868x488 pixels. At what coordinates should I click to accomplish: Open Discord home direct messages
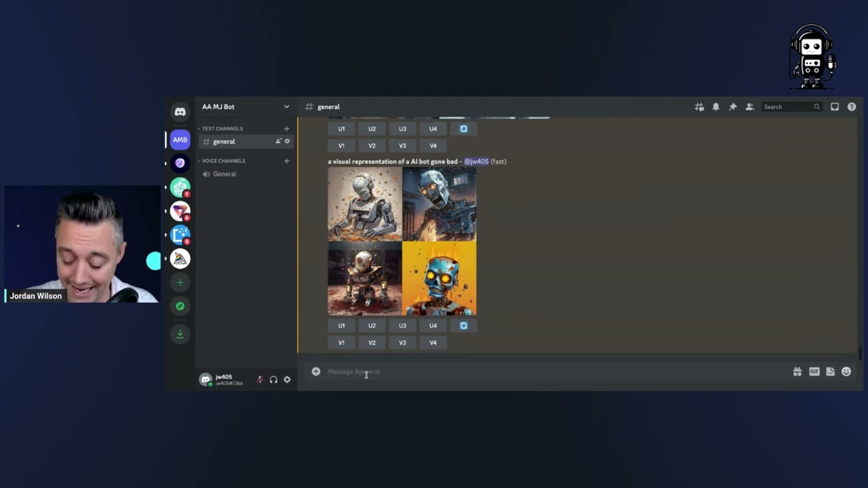180,112
